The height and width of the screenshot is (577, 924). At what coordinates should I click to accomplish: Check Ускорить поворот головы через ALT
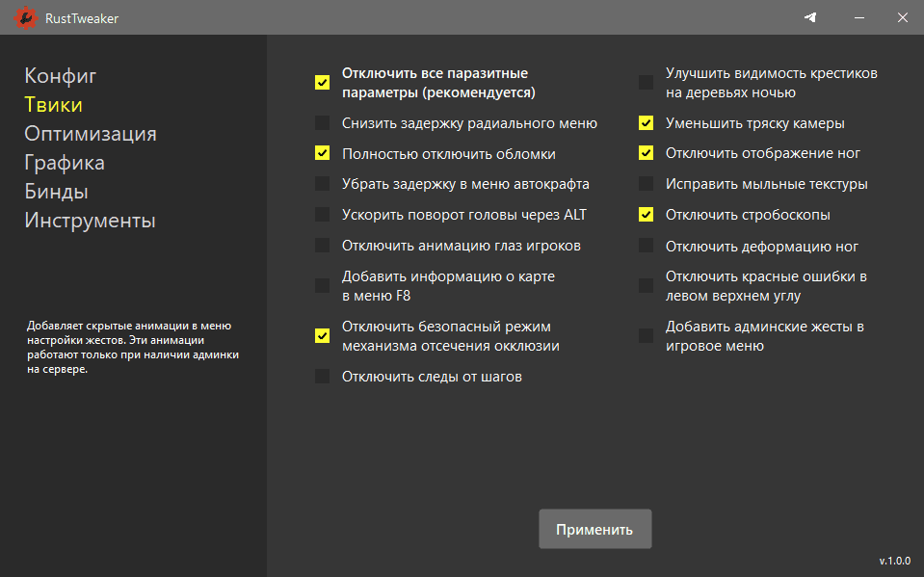(322, 215)
